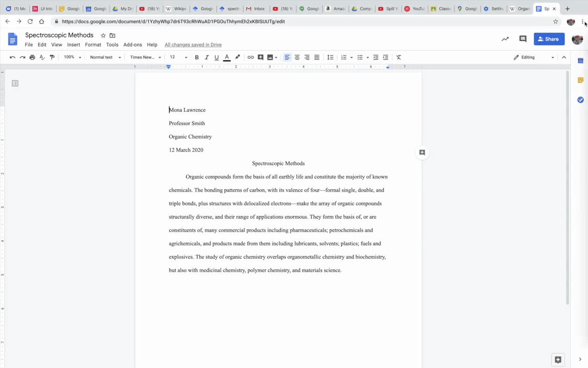Open the text color picker
This screenshot has height=368, width=588.
pos(226,57)
